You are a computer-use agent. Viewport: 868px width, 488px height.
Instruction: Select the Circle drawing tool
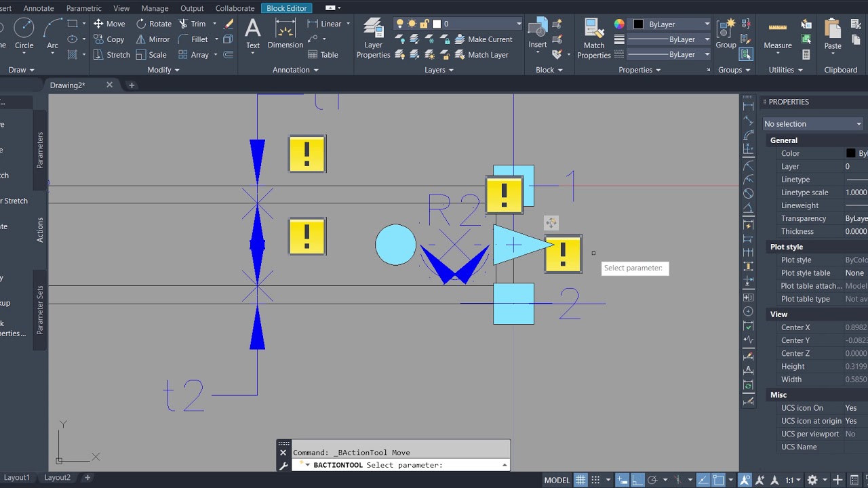point(24,34)
